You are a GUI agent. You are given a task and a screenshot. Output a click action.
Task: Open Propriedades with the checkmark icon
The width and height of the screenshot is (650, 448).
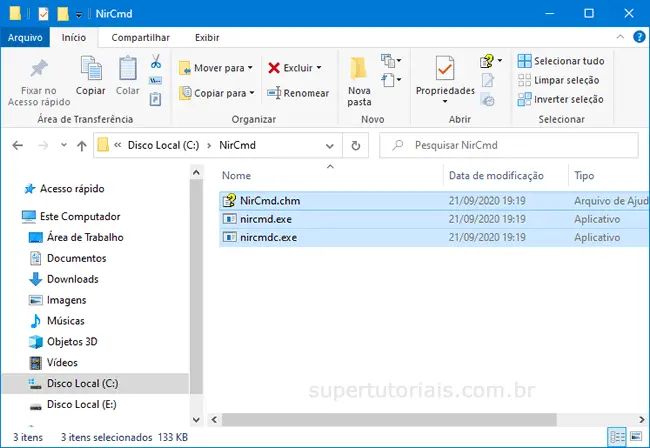(x=444, y=72)
